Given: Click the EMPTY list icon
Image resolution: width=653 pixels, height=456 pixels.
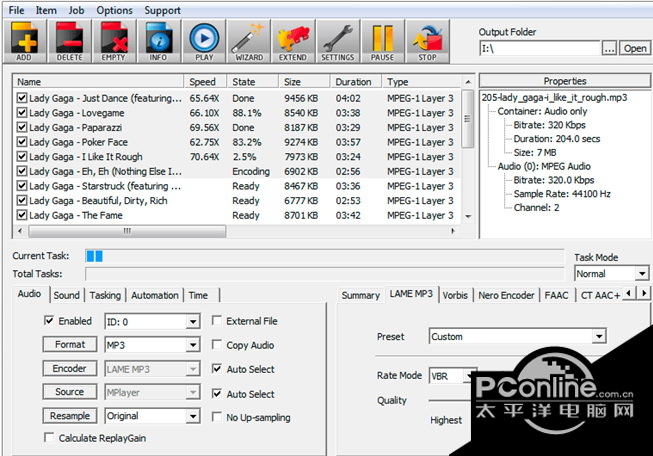Looking at the screenshot, I should coord(114,41).
